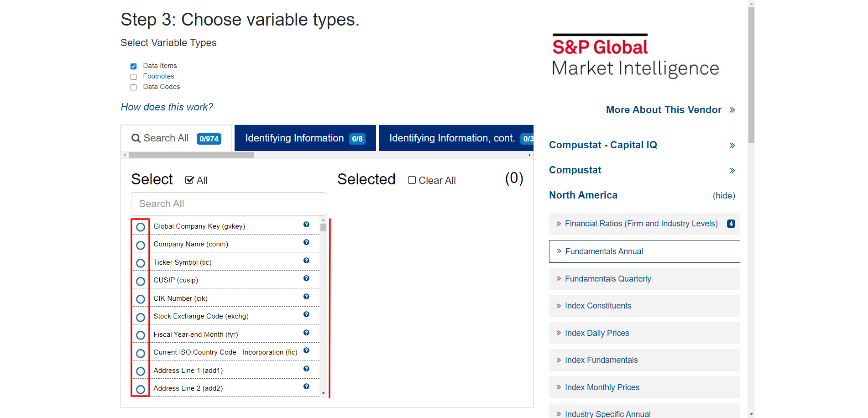The width and height of the screenshot is (868, 418).
Task: Open help icon for Current ISO Country Code
Action: tap(306, 350)
